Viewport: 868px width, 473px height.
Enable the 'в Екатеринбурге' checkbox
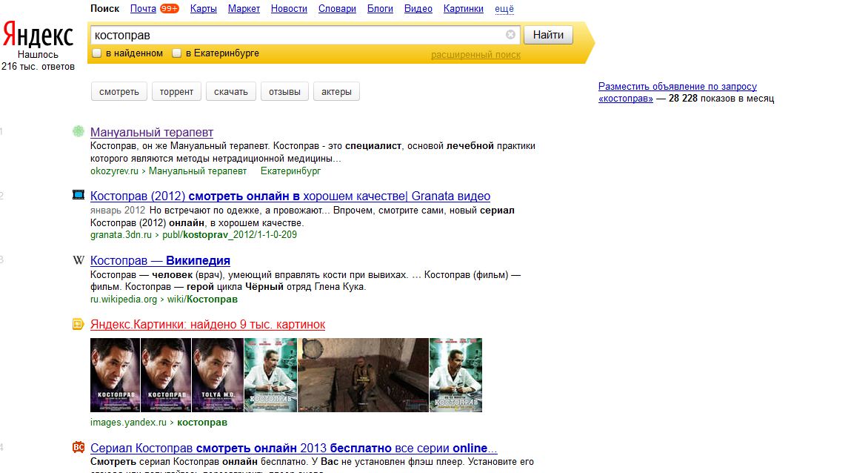tap(176, 53)
